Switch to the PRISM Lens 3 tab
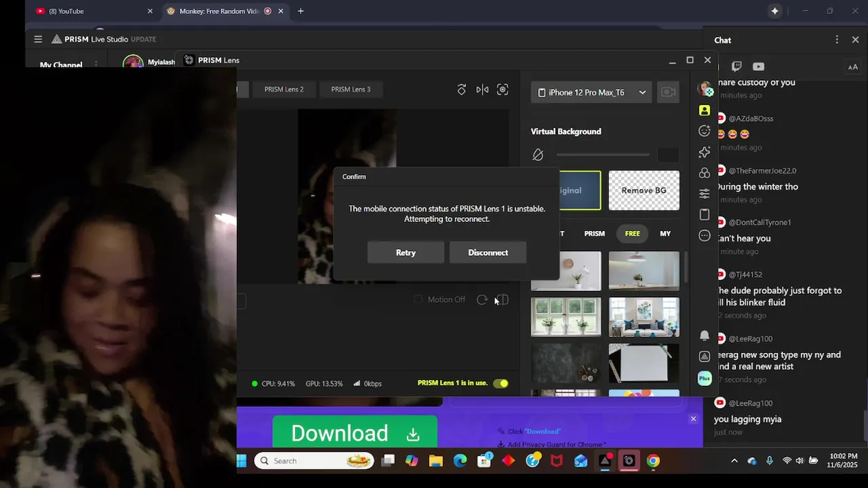This screenshot has height=488, width=868. tap(351, 89)
